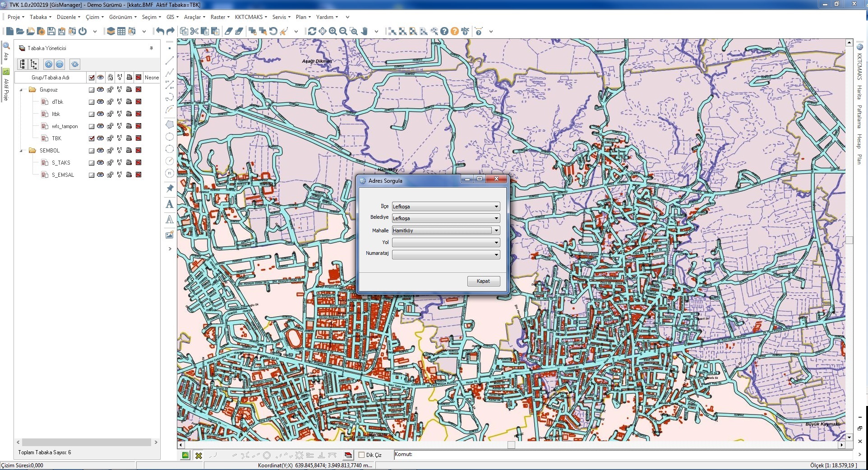Screen dimensions: 868x470
Task: Click the map horizontal scrollbar right arrow
Action: (x=842, y=445)
